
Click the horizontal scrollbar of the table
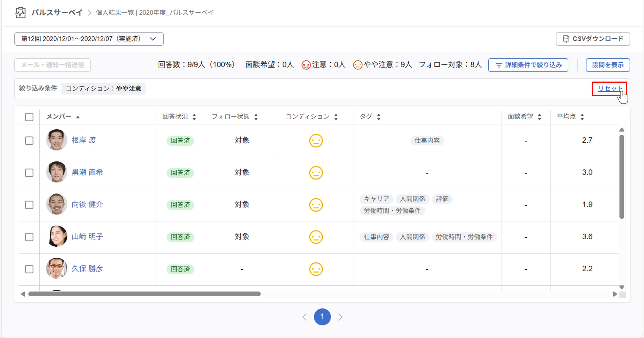coord(144,294)
